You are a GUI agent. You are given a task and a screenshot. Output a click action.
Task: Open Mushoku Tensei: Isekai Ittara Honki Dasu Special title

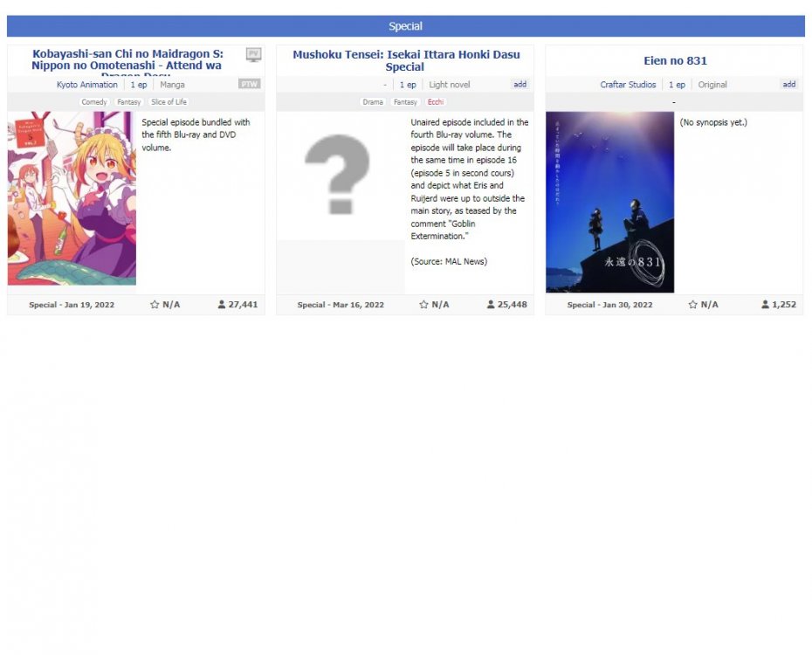[x=406, y=60]
